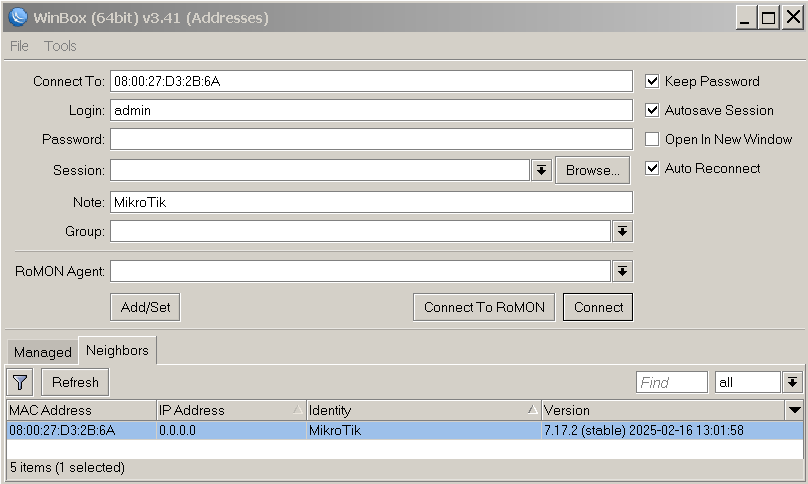
Task: Disable the Auto Reconnect checkbox
Action: click(652, 168)
